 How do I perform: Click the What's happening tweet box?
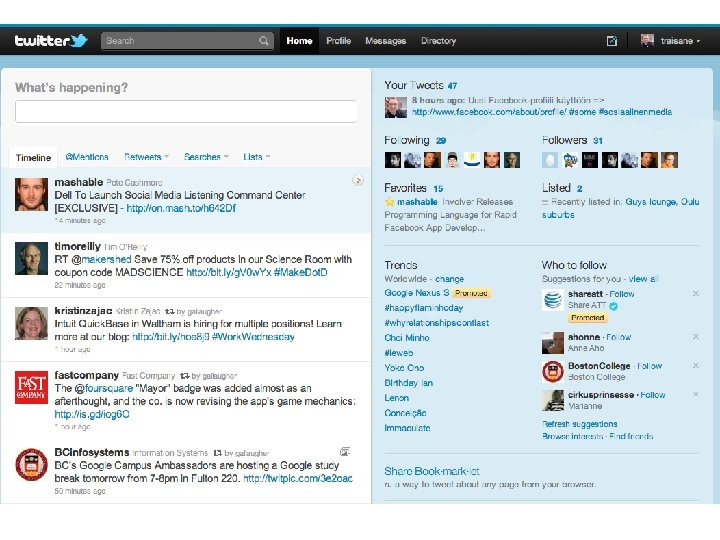pyautogui.click(x=186, y=112)
